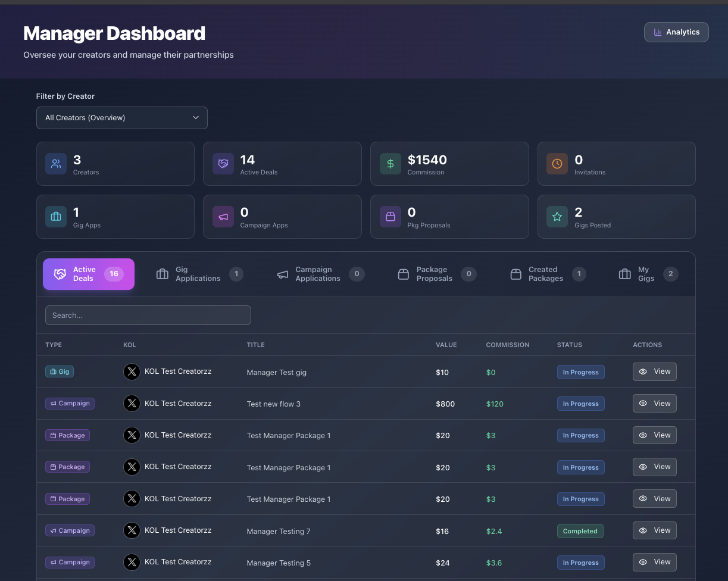
Task: Click the Gig Apps briefcase icon
Action: coord(55,217)
